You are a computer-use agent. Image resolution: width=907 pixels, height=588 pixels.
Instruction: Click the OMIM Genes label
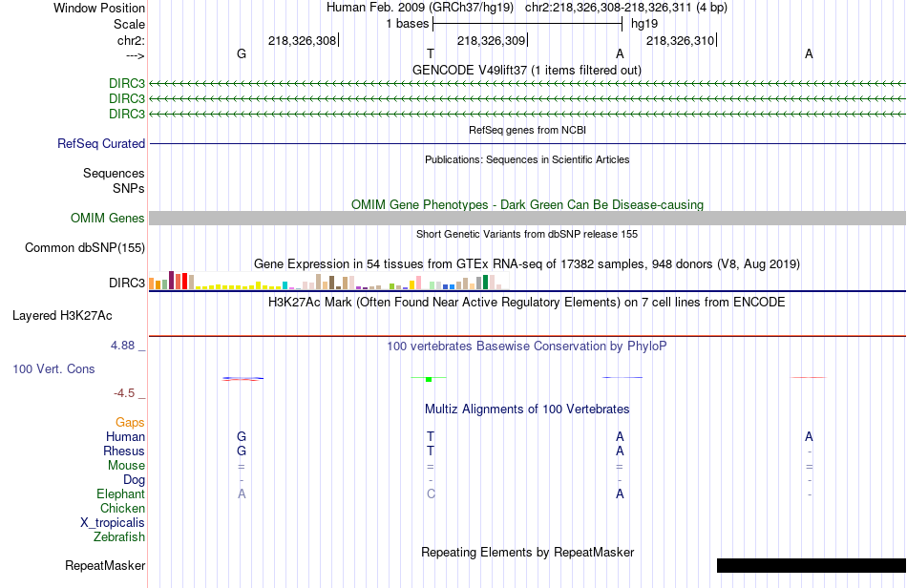point(108,218)
